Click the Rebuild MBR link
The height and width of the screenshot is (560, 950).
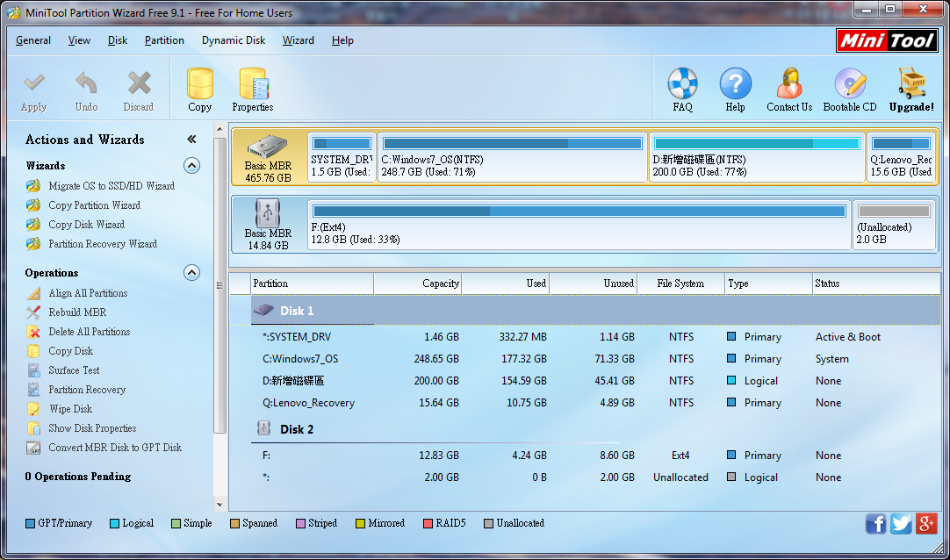(x=77, y=312)
